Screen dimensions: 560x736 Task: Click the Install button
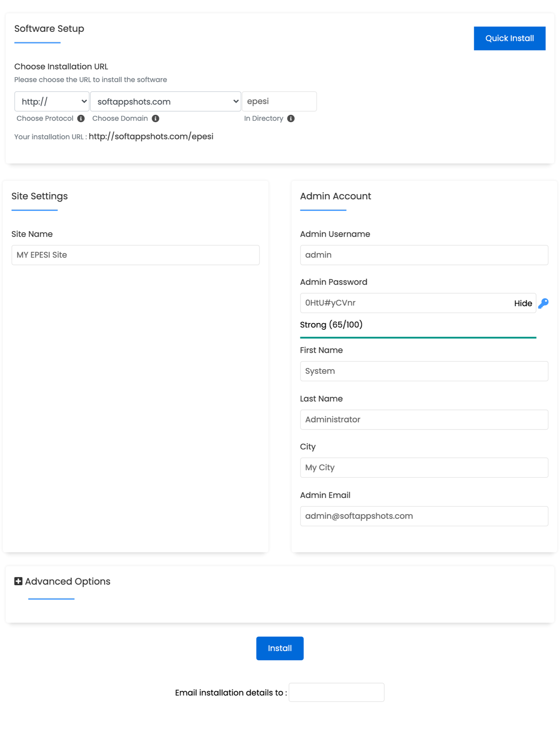click(280, 648)
